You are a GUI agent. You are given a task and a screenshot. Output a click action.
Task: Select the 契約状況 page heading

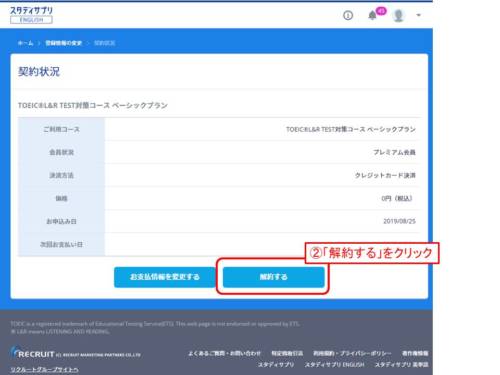click(39, 72)
